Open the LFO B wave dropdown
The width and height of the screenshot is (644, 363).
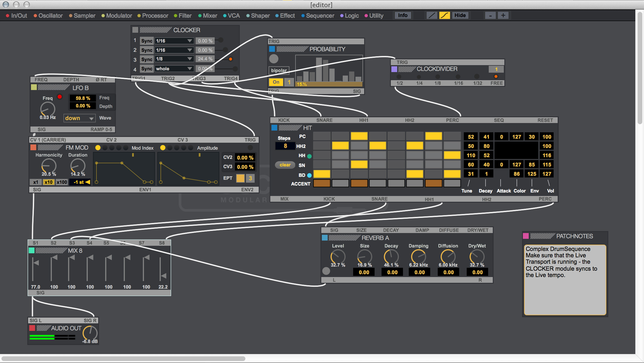click(79, 118)
